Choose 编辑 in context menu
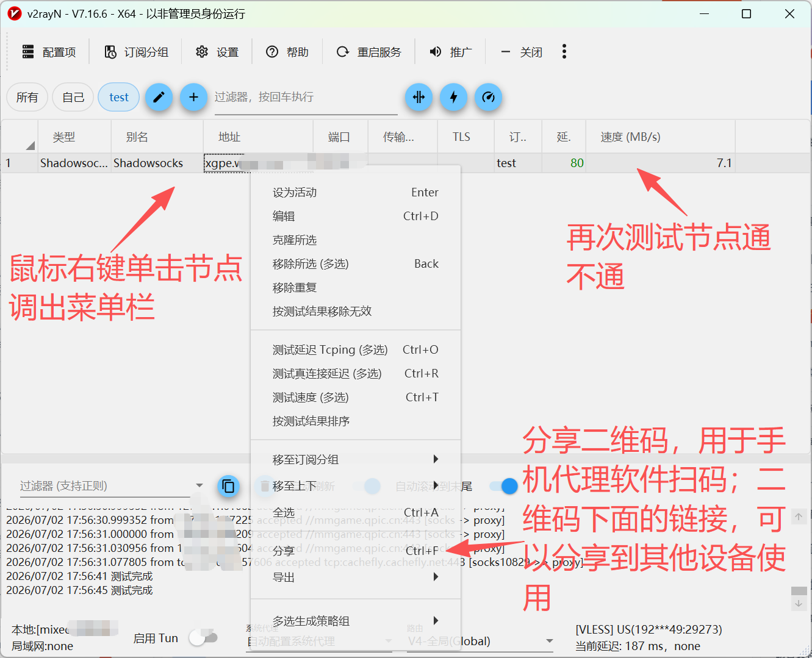Image resolution: width=812 pixels, height=658 pixels. click(x=355, y=216)
